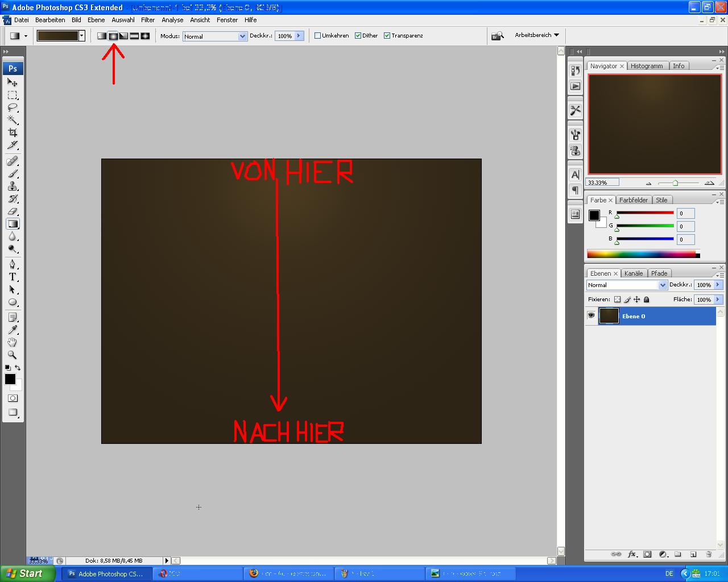Viewport: 728px width, 582px height.
Task: Open the gradient picker dropdown arrow
Action: [x=82, y=36]
